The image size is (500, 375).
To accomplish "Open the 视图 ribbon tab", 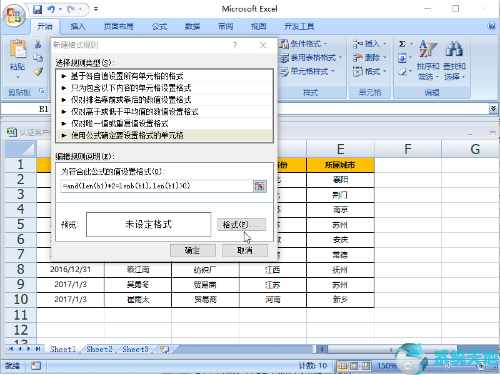I will (x=258, y=26).
